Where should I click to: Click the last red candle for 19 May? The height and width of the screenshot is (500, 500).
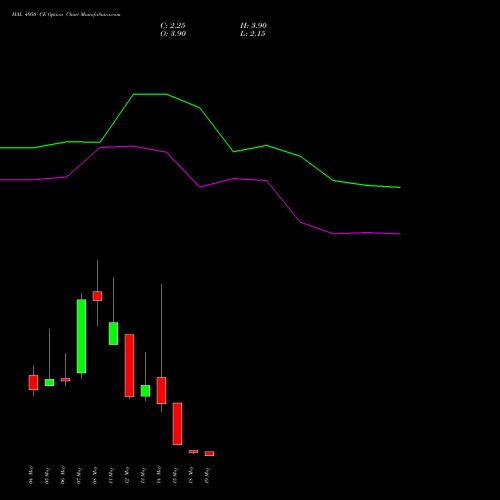[209, 453]
